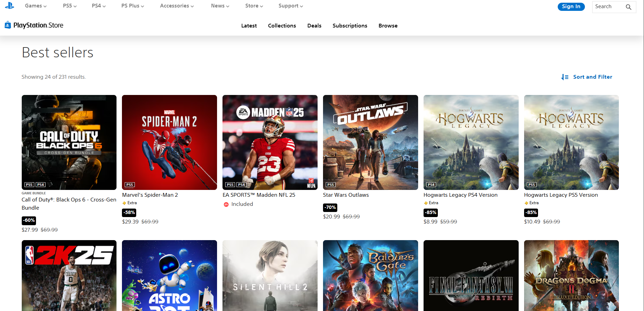Expand the Store dropdown menu
The height and width of the screenshot is (311, 644).
pyautogui.click(x=254, y=6)
